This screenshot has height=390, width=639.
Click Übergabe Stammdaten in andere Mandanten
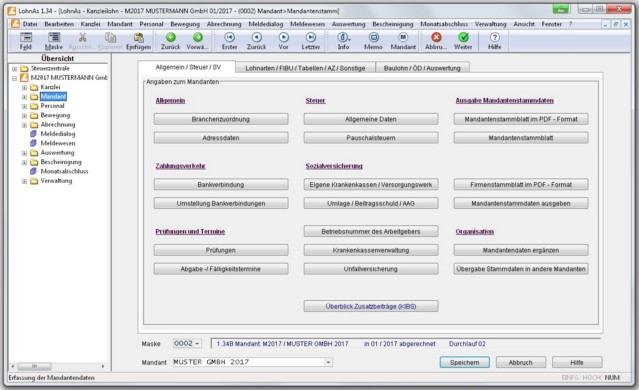point(521,269)
